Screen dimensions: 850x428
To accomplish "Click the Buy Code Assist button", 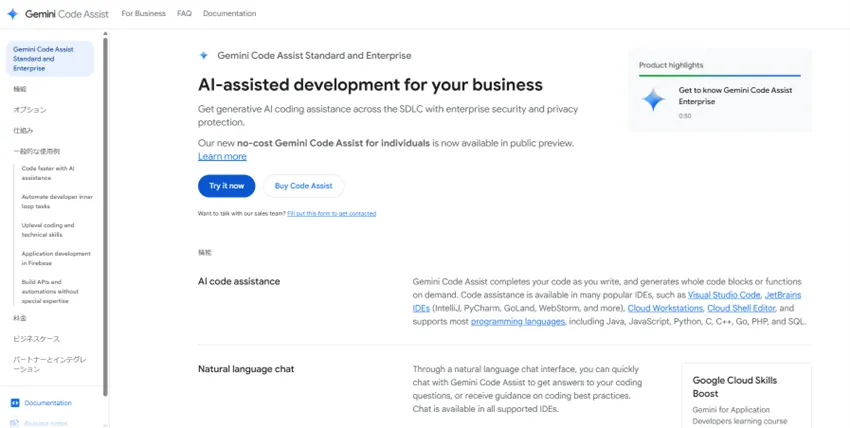I will [x=304, y=186].
